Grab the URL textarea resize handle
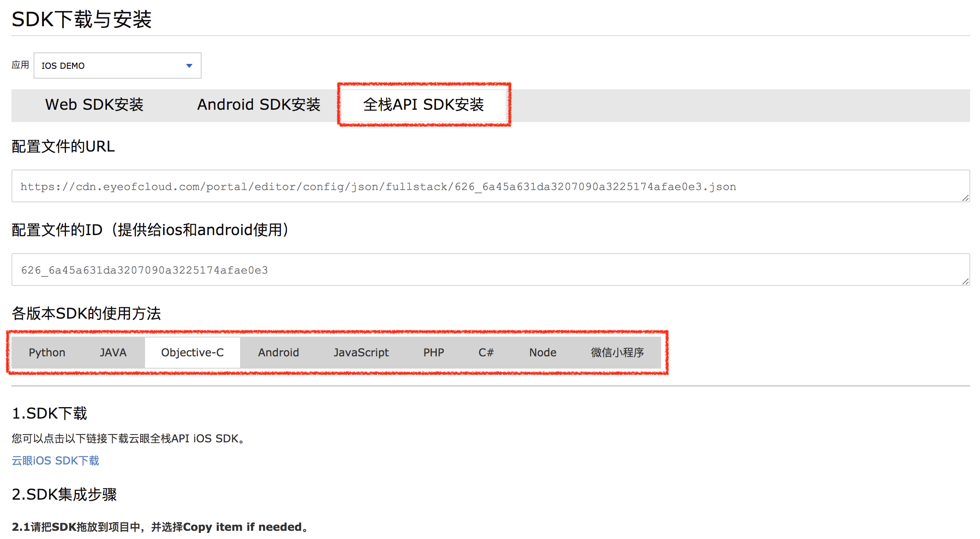 pos(966,198)
